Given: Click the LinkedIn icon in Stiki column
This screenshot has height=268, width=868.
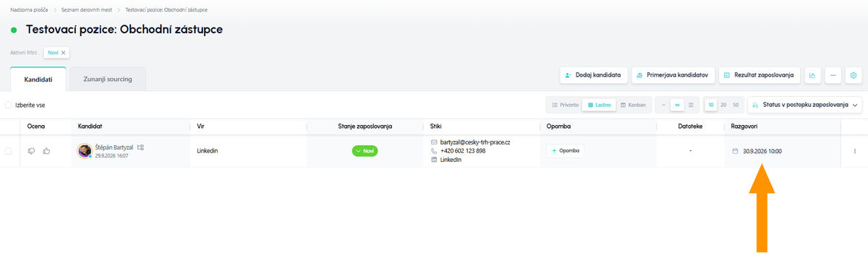Looking at the screenshot, I should pos(434,160).
